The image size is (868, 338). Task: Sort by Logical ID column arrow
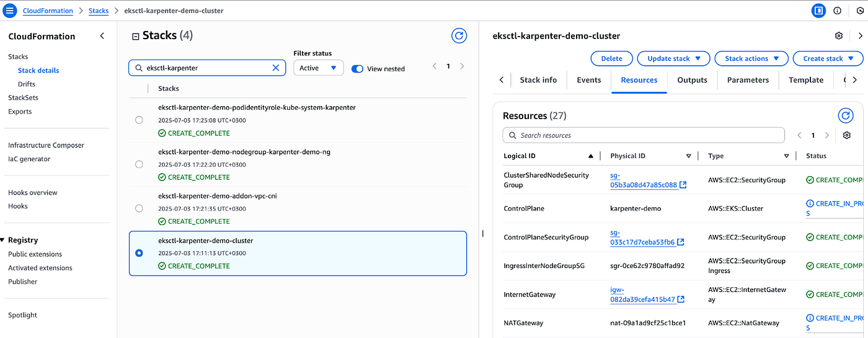pos(591,156)
